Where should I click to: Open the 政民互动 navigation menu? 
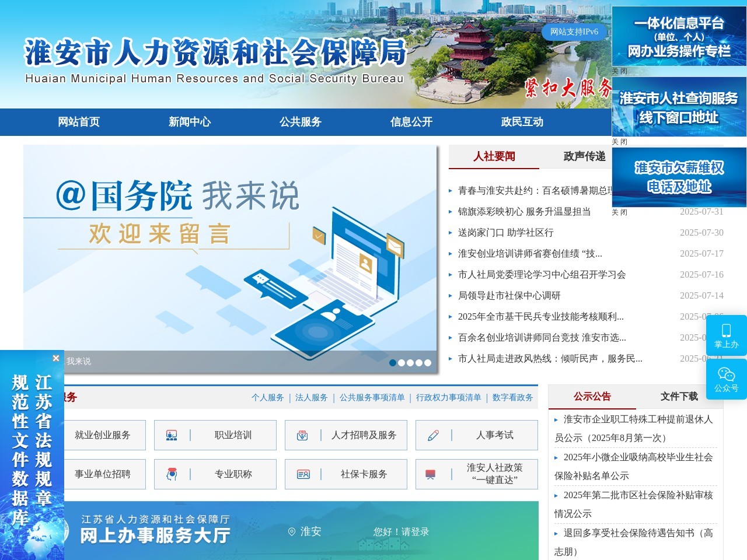[x=521, y=123]
